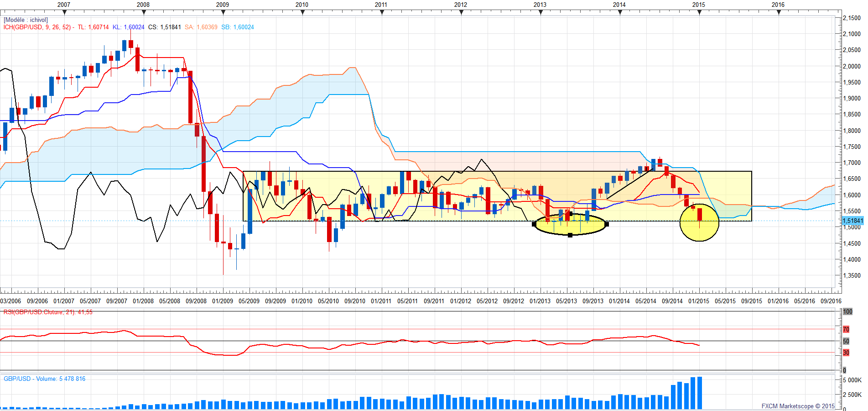
Task: Click the 2011 year marker on top timeline
Action: [381, 5]
